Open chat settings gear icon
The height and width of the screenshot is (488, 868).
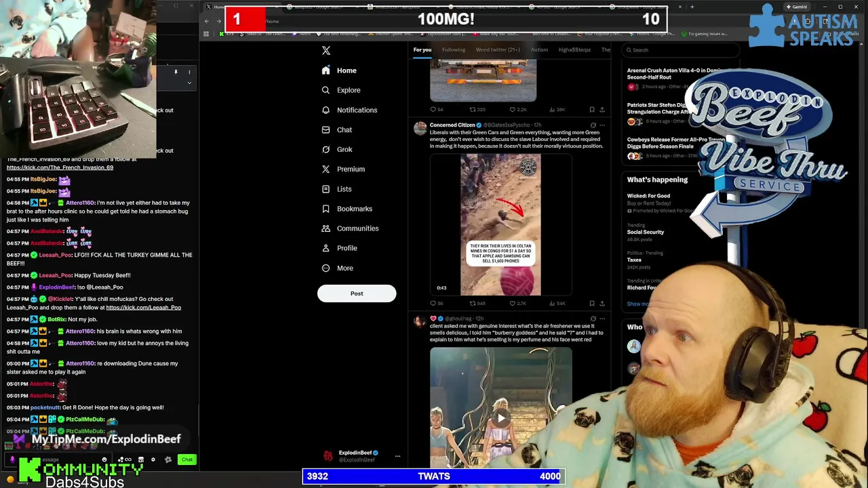tap(153, 460)
